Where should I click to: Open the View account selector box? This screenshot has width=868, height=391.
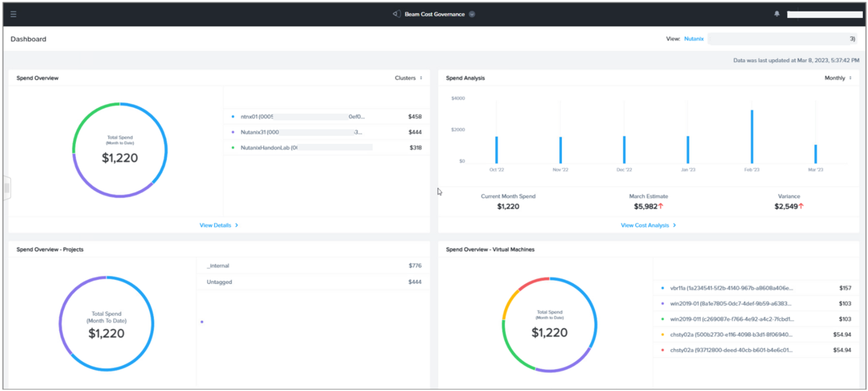(783, 39)
